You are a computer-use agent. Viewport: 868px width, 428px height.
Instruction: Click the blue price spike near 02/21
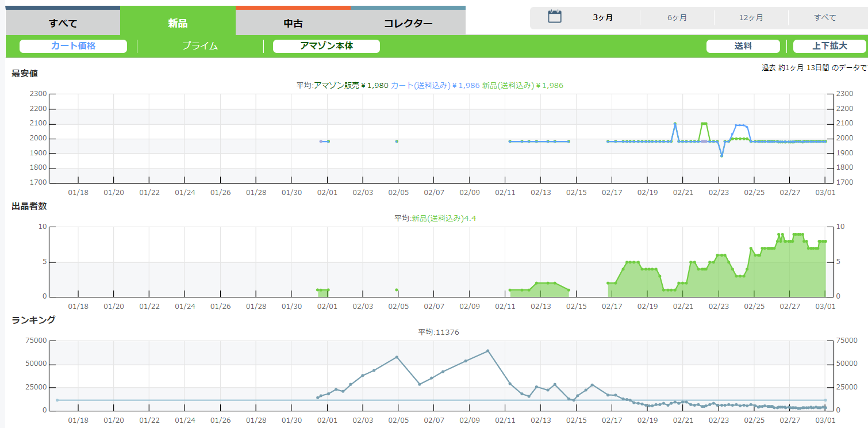[x=675, y=124]
